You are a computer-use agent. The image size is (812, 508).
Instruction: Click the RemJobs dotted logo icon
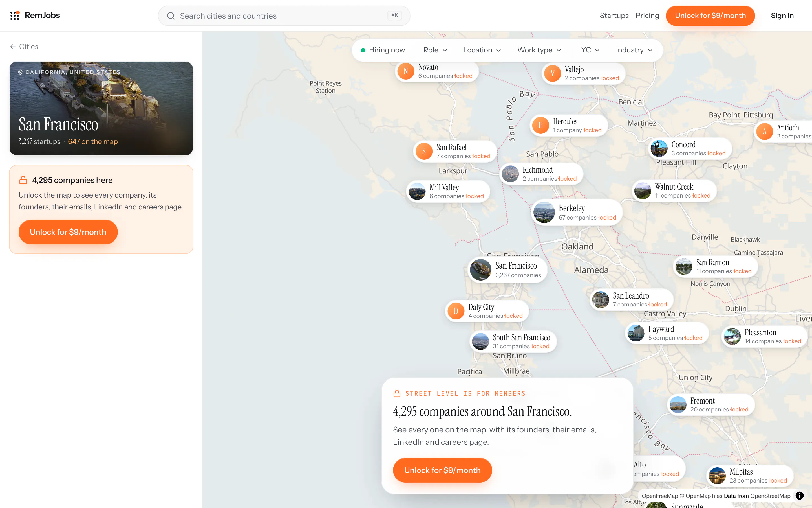pos(15,16)
